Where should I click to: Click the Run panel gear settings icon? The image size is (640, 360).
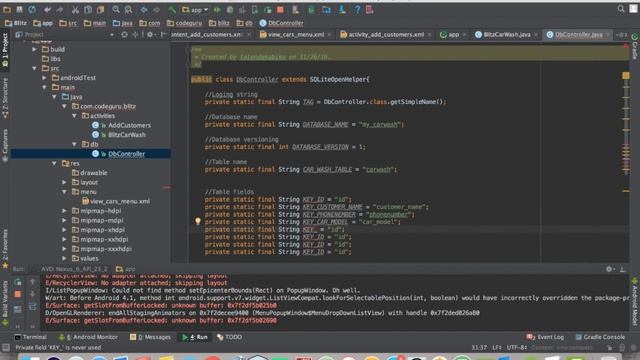(609, 269)
